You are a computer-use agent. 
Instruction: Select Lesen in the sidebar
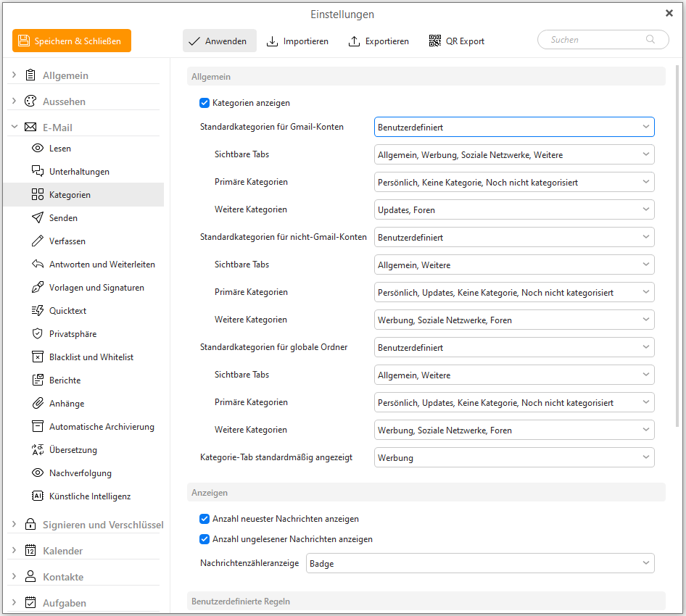tap(83, 149)
